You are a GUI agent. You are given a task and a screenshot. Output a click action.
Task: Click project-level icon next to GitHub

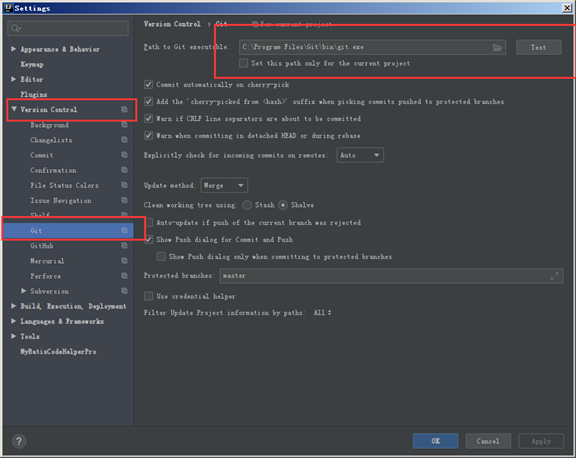point(124,245)
